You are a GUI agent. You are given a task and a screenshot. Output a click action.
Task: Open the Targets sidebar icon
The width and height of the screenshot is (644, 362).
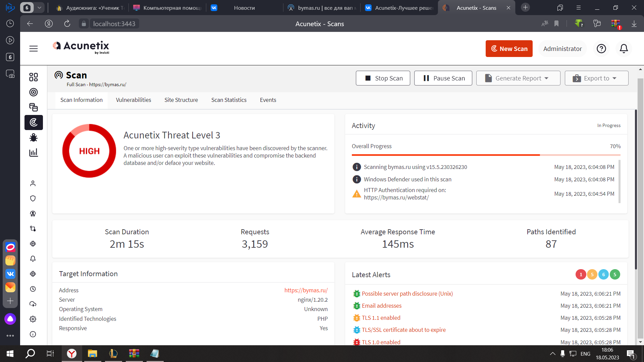click(34, 92)
